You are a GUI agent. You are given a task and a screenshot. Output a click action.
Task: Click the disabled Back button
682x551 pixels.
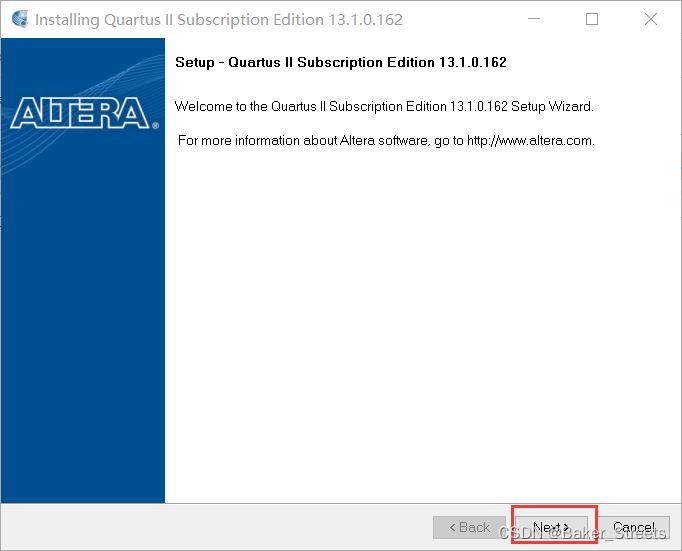pos(469,527)
